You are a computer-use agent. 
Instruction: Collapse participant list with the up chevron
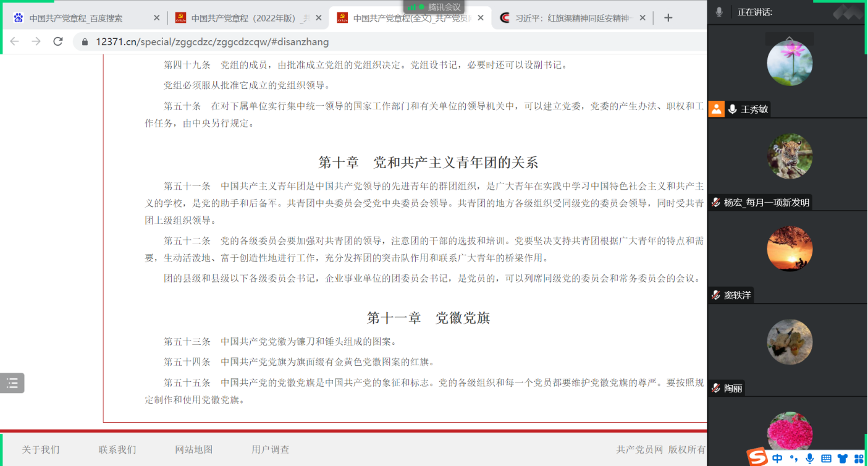click(x=789, y=39)
